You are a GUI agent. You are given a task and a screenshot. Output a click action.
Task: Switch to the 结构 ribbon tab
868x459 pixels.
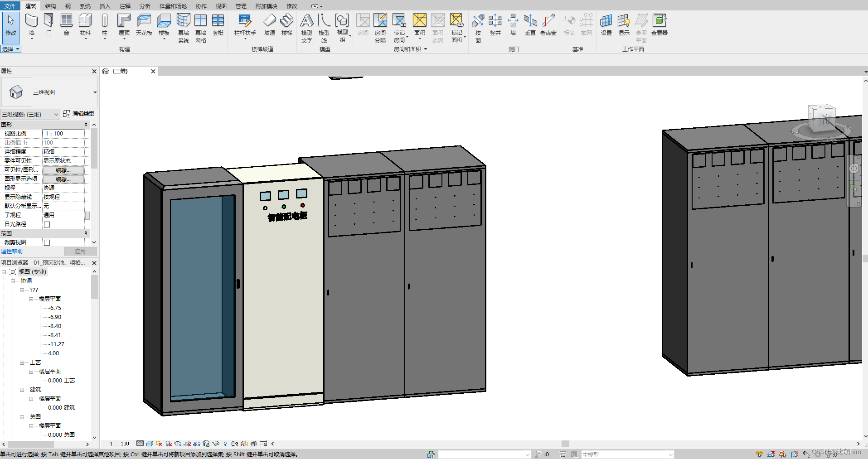coord(50,6)
